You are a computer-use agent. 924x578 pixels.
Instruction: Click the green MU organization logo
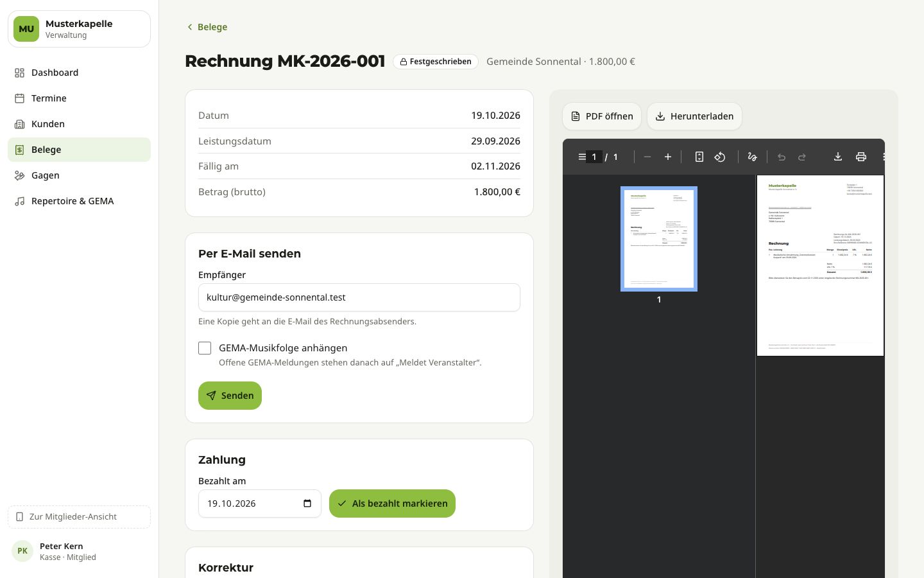pos(26,29)
